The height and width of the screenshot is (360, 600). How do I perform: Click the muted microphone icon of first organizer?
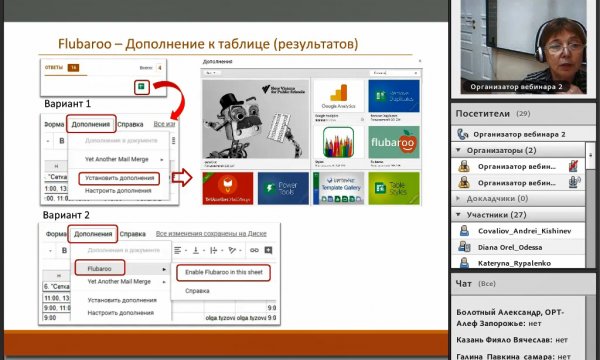pyautogui.click(x=573, y=166)
